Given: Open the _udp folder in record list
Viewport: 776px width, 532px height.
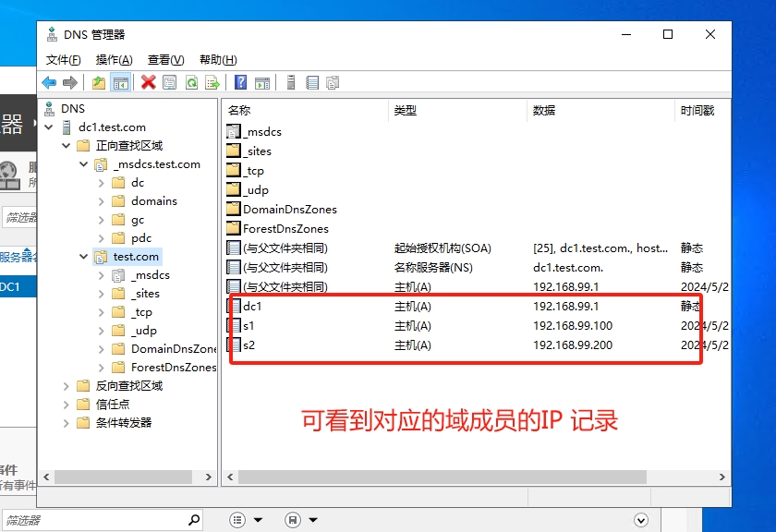Looking at the screenshot, I should coord(248,190).
